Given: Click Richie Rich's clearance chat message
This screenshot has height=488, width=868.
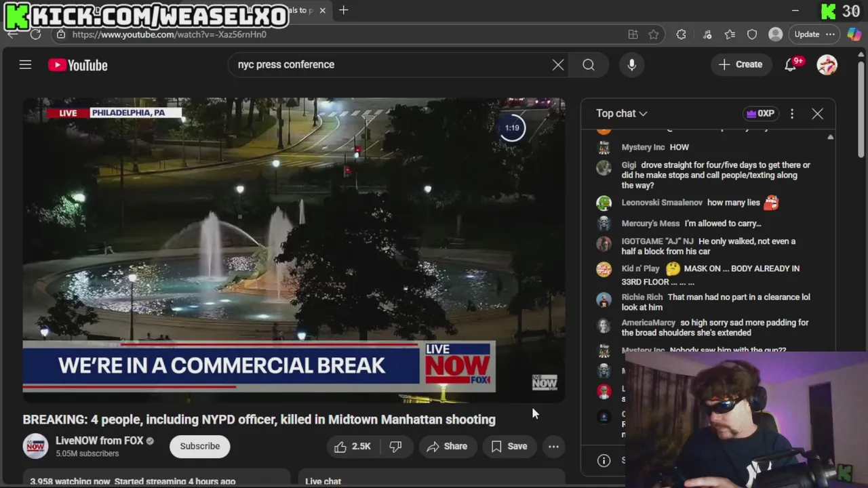Looking at the screenshot, I should tap(716, 302).
